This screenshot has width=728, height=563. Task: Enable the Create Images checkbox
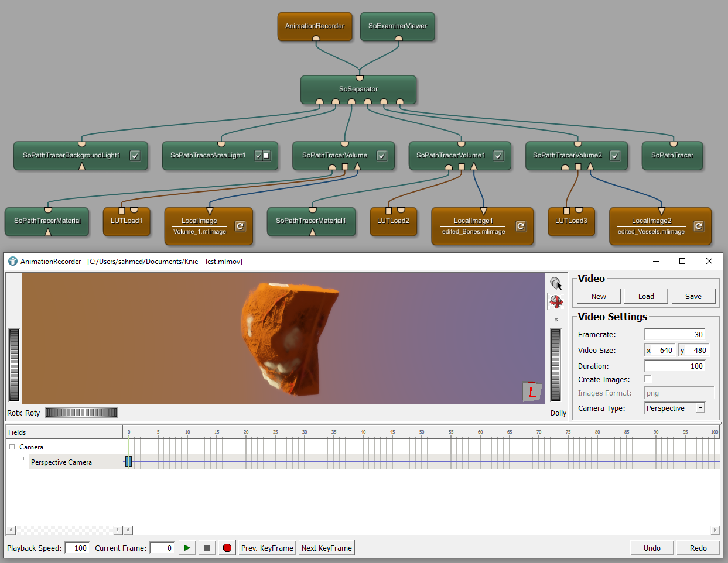(x=648, y=379)
